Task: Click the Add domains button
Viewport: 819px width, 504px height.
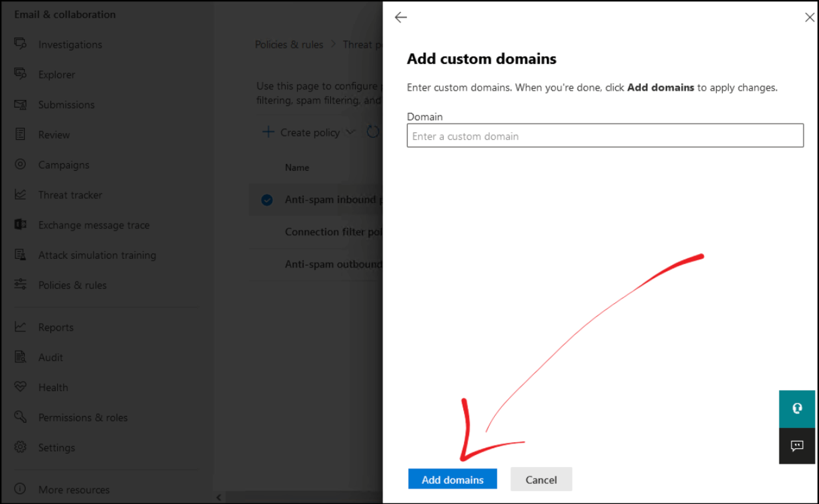Action: [x=453, y=479]
